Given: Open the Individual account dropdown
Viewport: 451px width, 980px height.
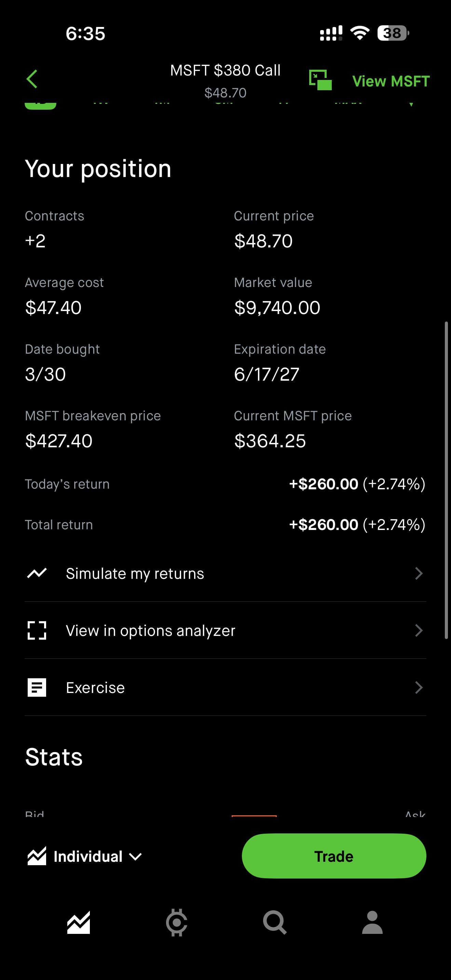Looking at the screenshot, I should point(85,856).
